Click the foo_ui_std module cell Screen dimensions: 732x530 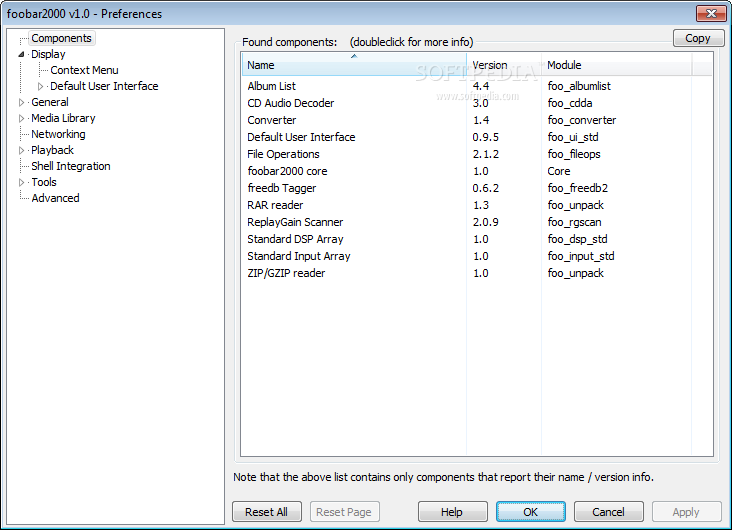573,137
